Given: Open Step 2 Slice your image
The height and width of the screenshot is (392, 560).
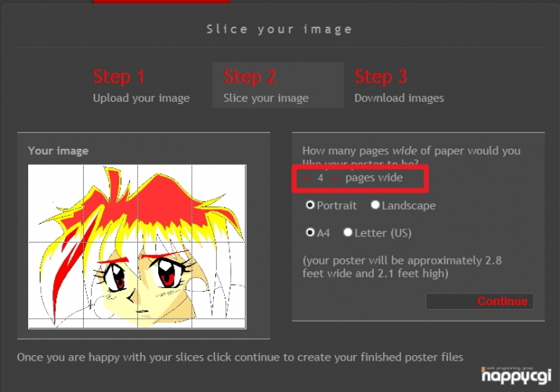Looking at the screenshot, I should tap(278, 85).
